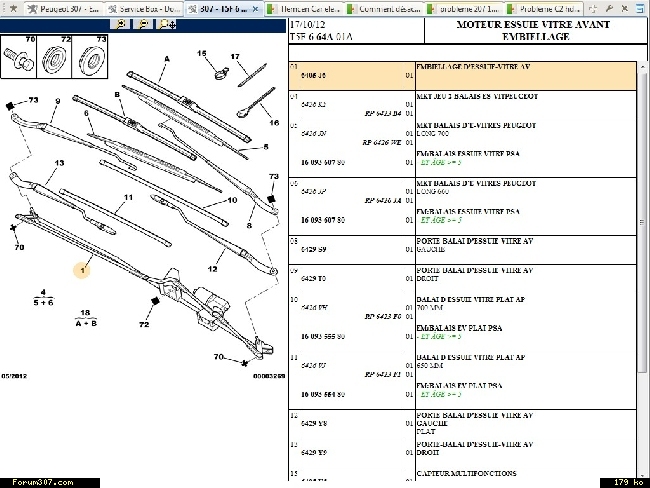Select the highlighted EMBIELLAGE D'ESSUIE-VITRE AV row
Viewport: 650px width, 488px height.
463,76
